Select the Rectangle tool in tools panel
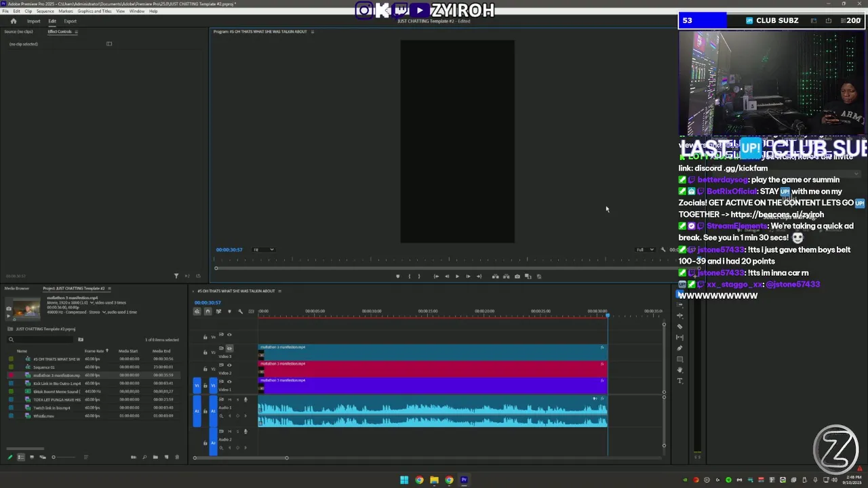 [680, 359]
